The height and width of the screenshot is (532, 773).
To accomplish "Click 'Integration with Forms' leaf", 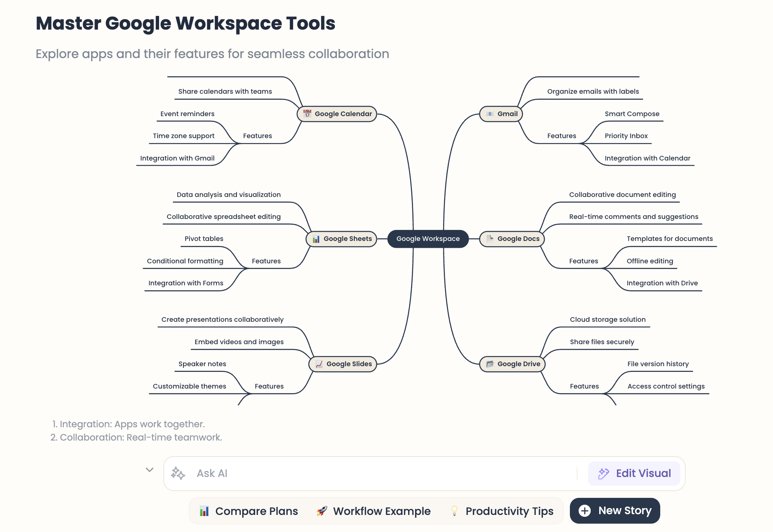I will pyautogui.click(x=186, y=283).
